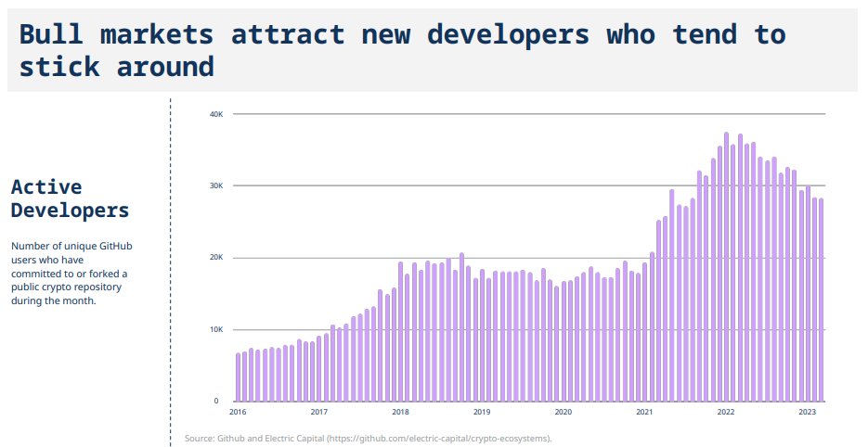Select the 2019 x-axis year label

(x=482, y=412)
